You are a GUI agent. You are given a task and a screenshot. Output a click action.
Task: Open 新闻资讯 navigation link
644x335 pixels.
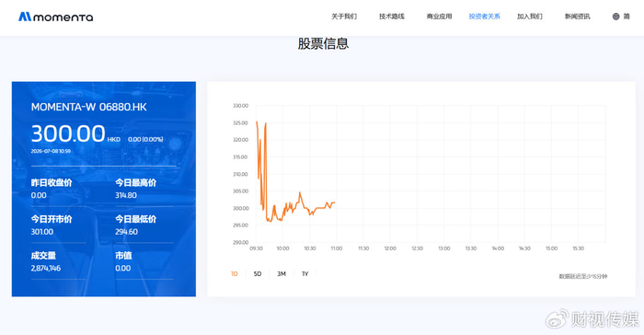point(577,17)
